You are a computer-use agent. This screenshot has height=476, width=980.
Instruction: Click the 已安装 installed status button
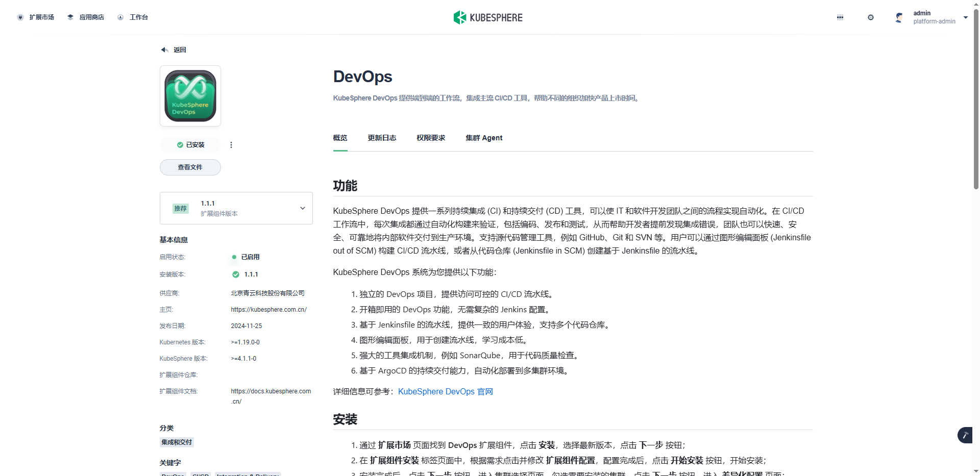pos(190,145)
